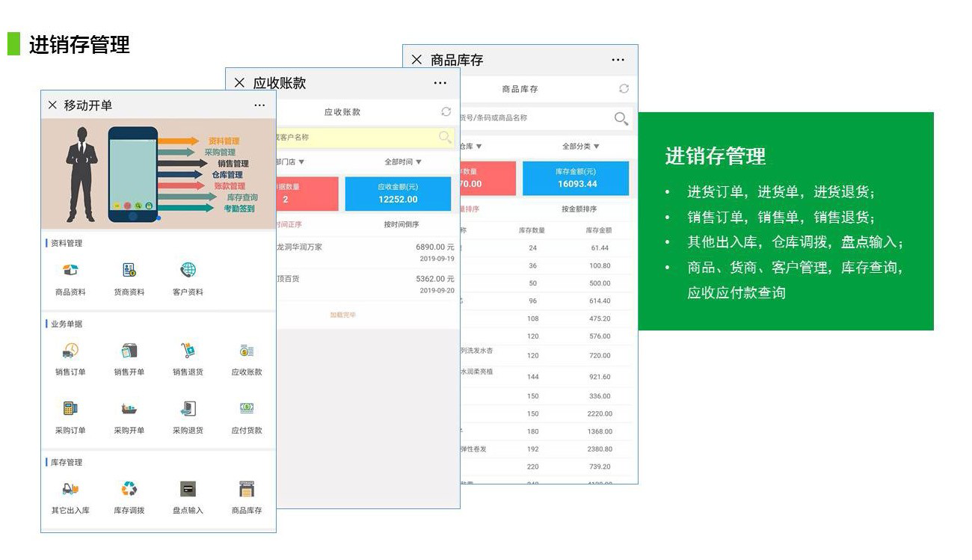Select 时间正序 sort tab
The height and width of the screenshot is (560, 972).
coord(289,224)
